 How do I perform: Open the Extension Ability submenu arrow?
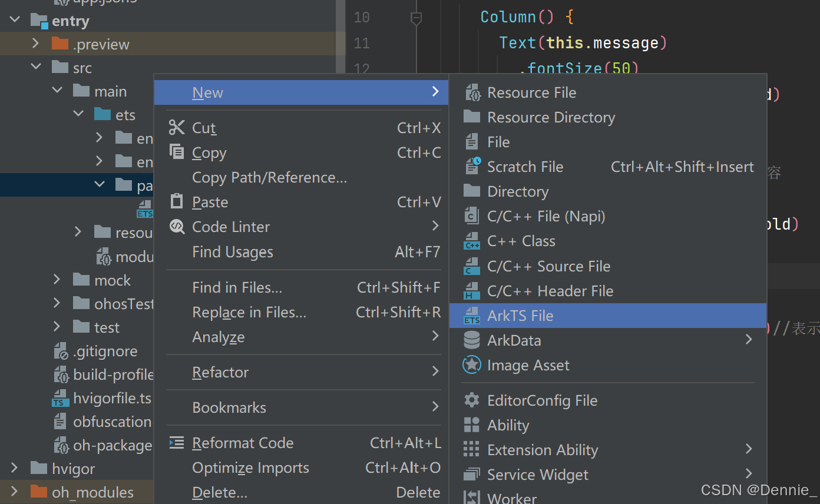(748, 449)
